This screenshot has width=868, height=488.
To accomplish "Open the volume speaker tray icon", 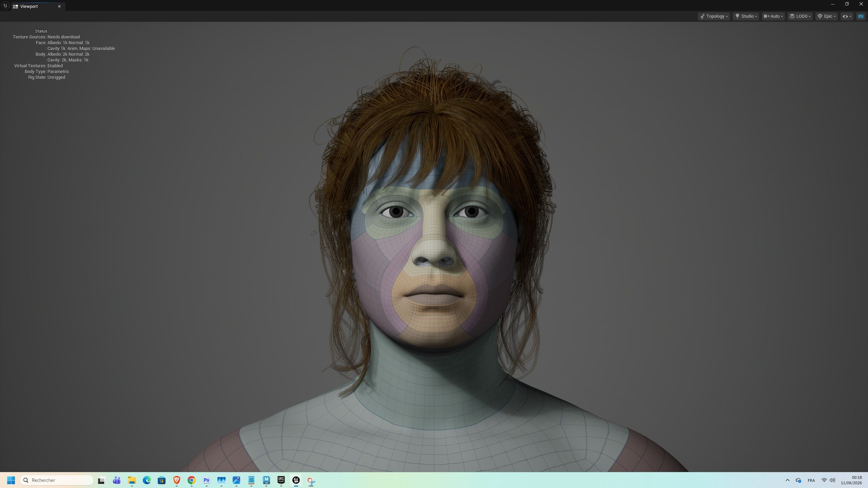I will click(x=832, y=480).
